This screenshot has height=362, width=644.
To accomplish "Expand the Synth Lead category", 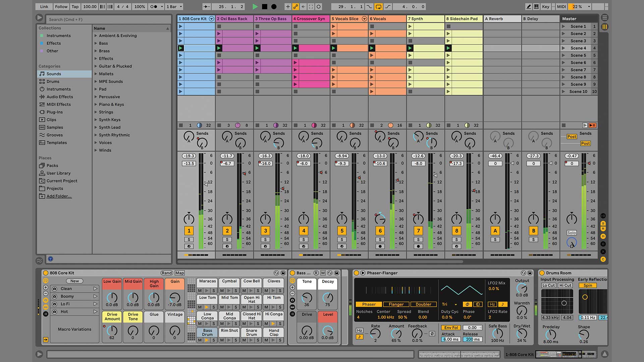I will 96,127.
